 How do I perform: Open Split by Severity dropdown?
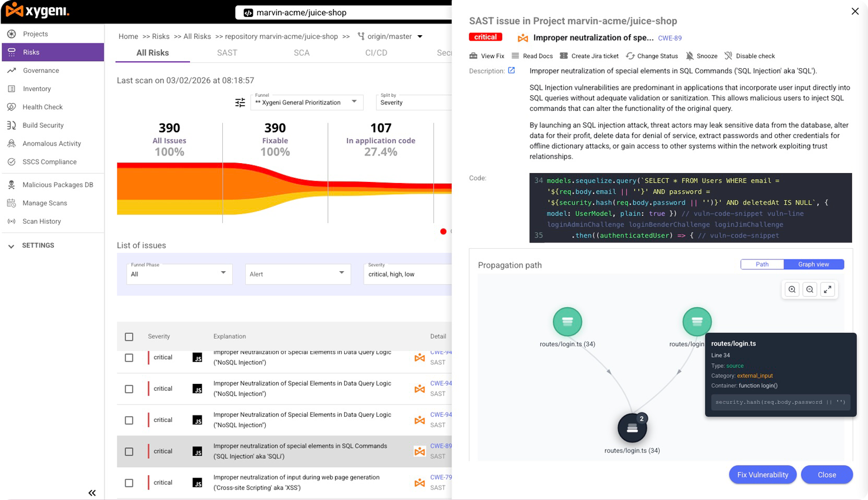point(414,102)
